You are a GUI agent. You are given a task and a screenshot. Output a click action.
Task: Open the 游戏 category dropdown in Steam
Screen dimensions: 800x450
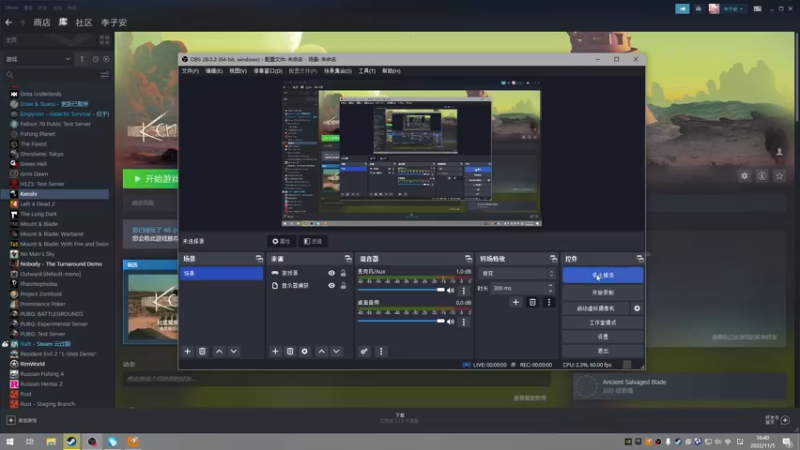(38, 59)
